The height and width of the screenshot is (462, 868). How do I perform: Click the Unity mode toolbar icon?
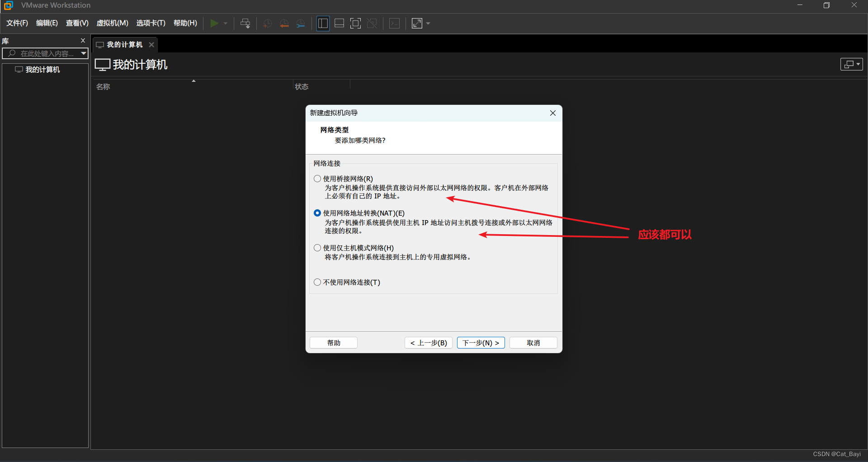coord(372,24)
